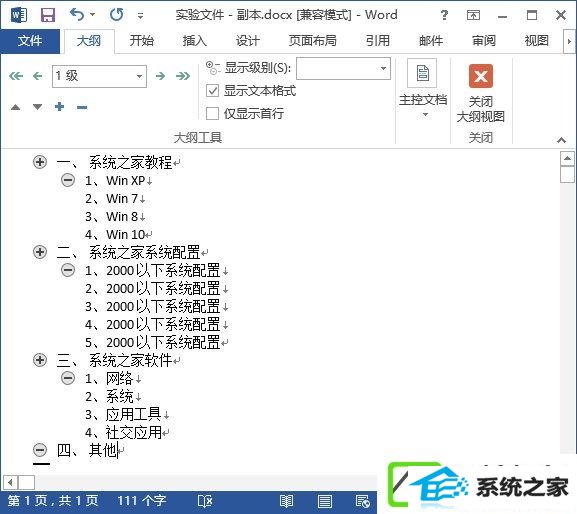Open the 文件 menu tab
Image resolution: width=577 pixels, height=514 pixels.
click(x=30, y=40)
